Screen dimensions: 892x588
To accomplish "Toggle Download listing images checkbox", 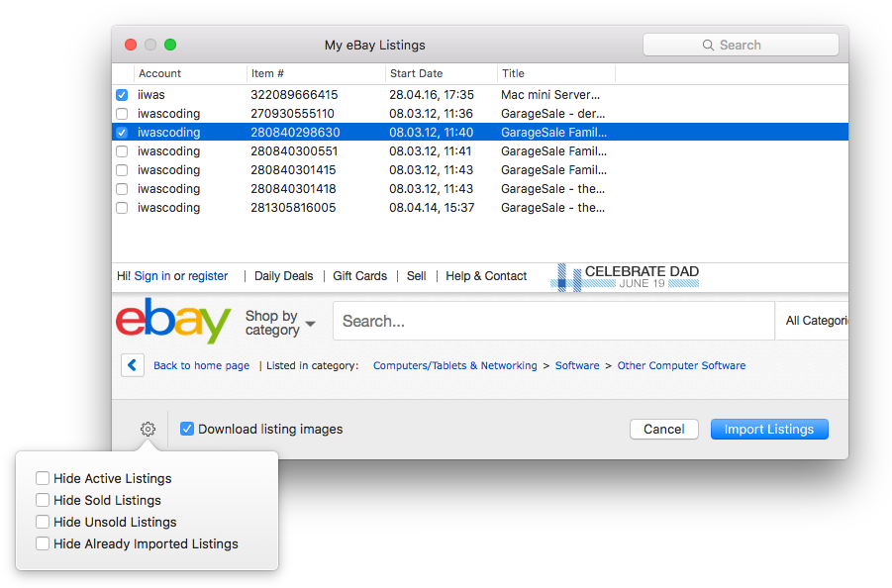I will pyautogui.click(x=187, y=430).
